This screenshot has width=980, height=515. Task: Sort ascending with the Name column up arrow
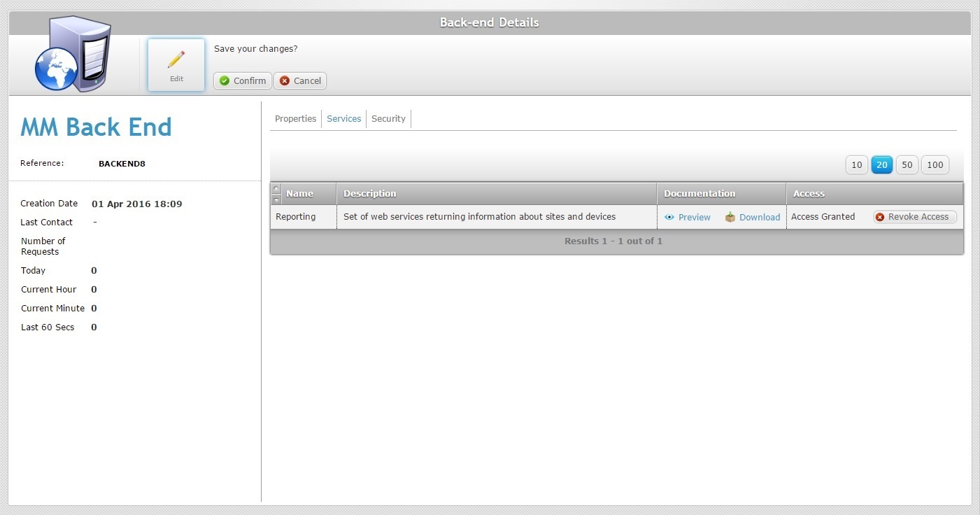tap(276, 189)
